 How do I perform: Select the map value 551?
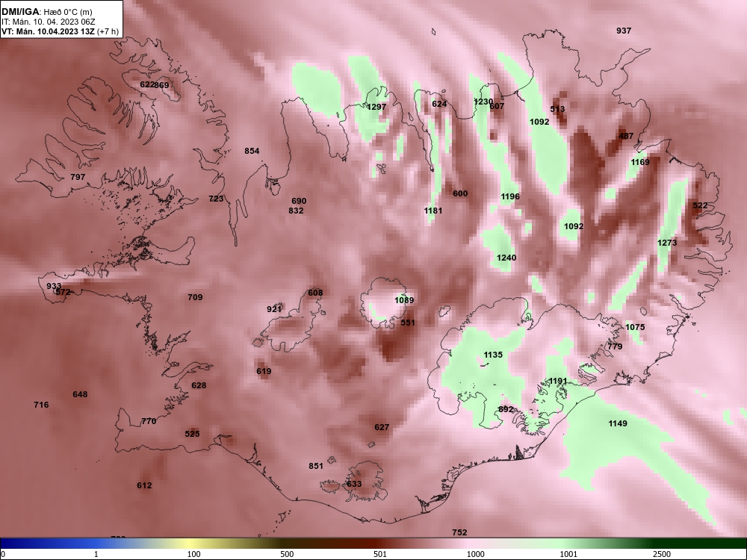408,323
